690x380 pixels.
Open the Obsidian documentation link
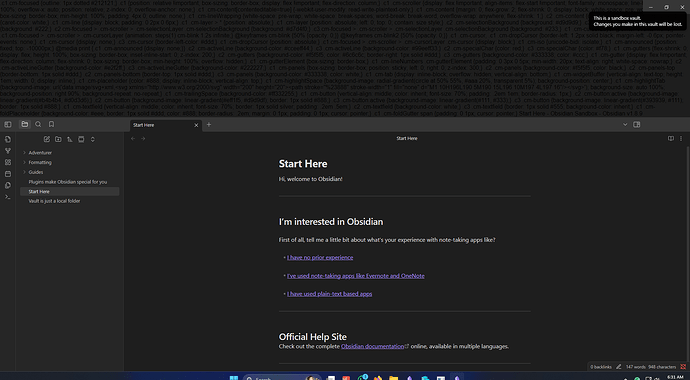pos(372,347)
